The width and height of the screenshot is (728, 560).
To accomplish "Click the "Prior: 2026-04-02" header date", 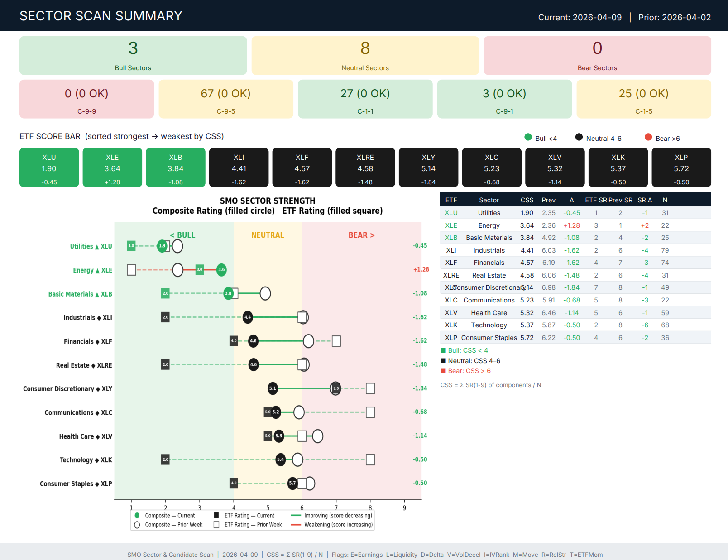I will point(675,17).
